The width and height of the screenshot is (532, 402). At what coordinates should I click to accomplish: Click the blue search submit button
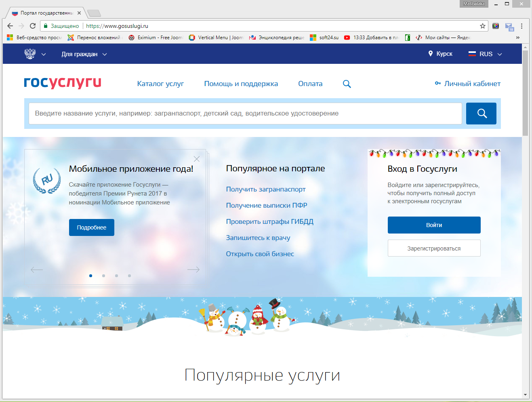pyautogui.click(x=481, y=114)
